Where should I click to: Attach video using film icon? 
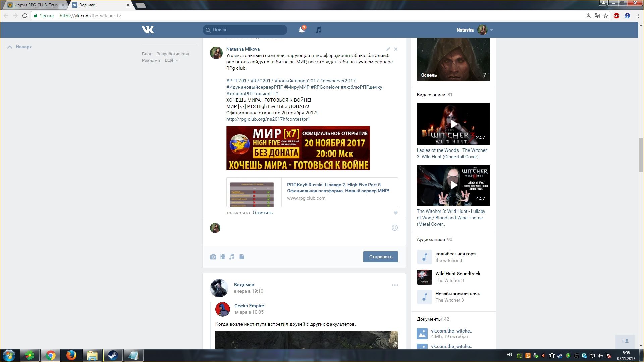click(223, 257)
